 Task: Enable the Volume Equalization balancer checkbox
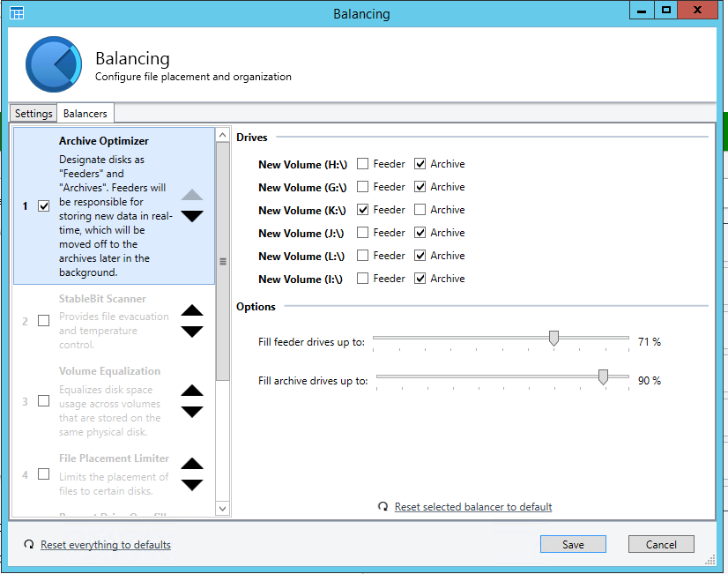tap(44, 400)
